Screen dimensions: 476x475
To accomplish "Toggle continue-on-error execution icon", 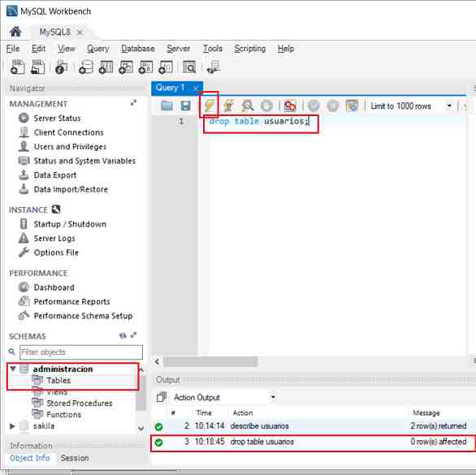I will pos(290,106).
